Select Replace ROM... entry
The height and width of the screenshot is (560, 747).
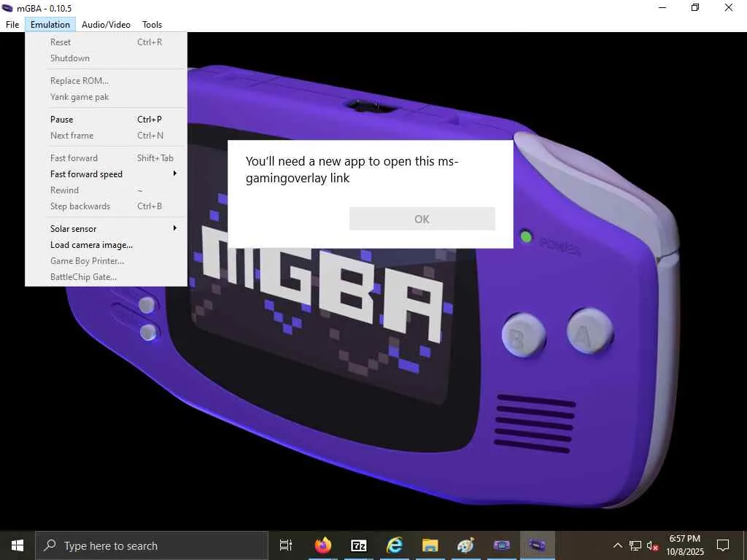click(x=106, y=81)
